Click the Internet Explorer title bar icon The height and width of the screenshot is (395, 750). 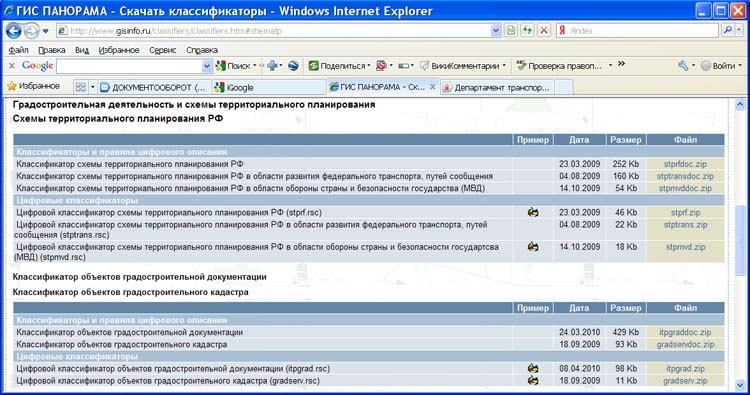pos(8,11)
